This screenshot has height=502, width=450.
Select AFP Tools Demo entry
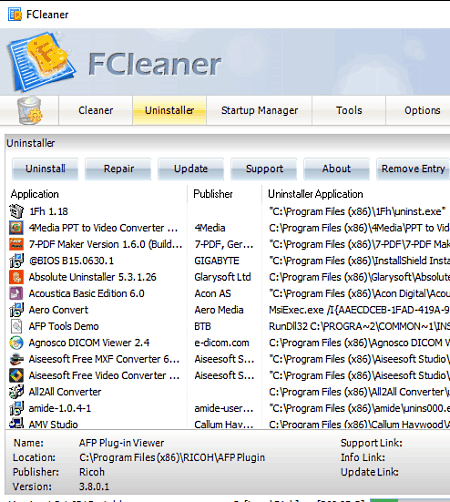pos(64,326)
